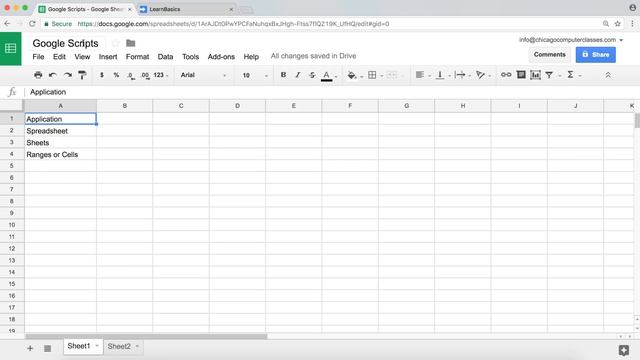Image resolution: width=640 pixels, height=360 pixels.
Task: Open the Data menu
Action: [x=165, y=57]
